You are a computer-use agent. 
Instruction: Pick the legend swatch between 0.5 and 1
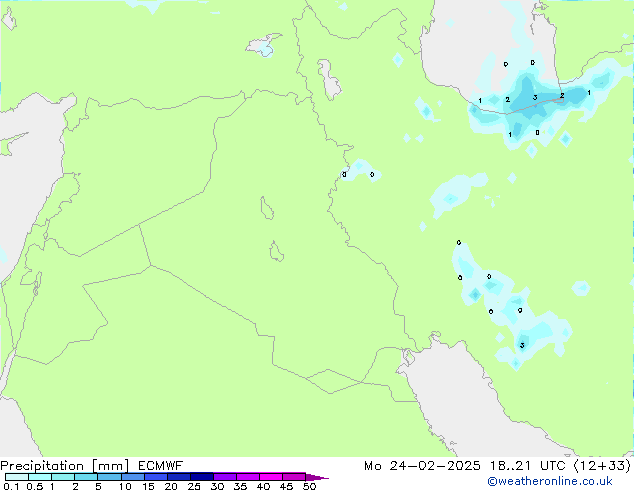(40, 477)
